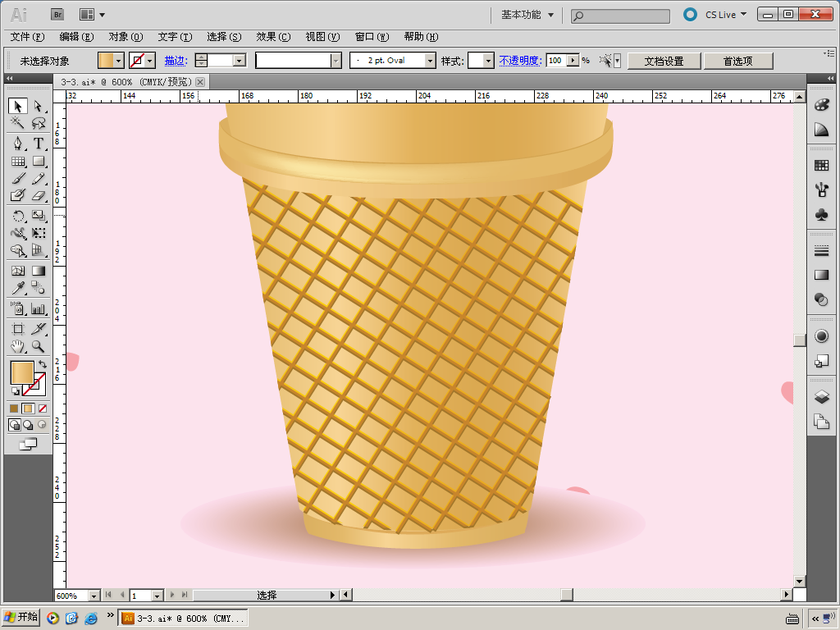This screenshot has height=630, width=840.
Task: Open the 不透明度 transparency link
Action: [x=521, y=61]
